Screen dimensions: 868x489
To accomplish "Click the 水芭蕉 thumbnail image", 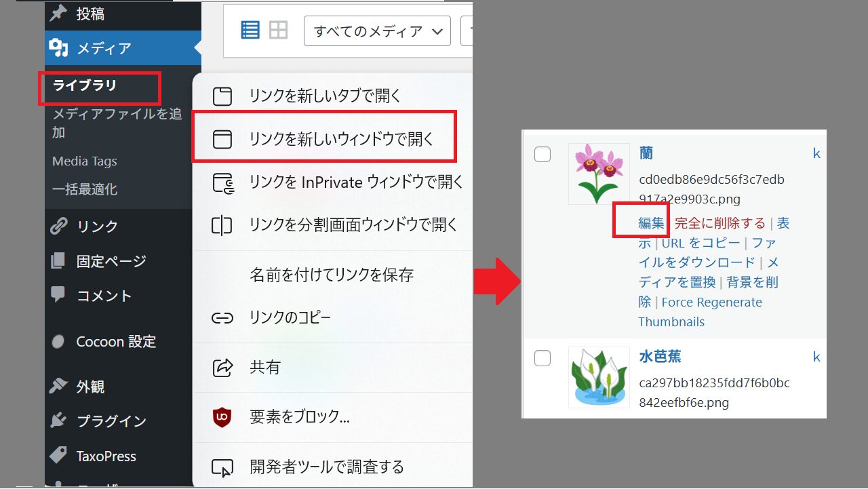I will pos(599,377).
